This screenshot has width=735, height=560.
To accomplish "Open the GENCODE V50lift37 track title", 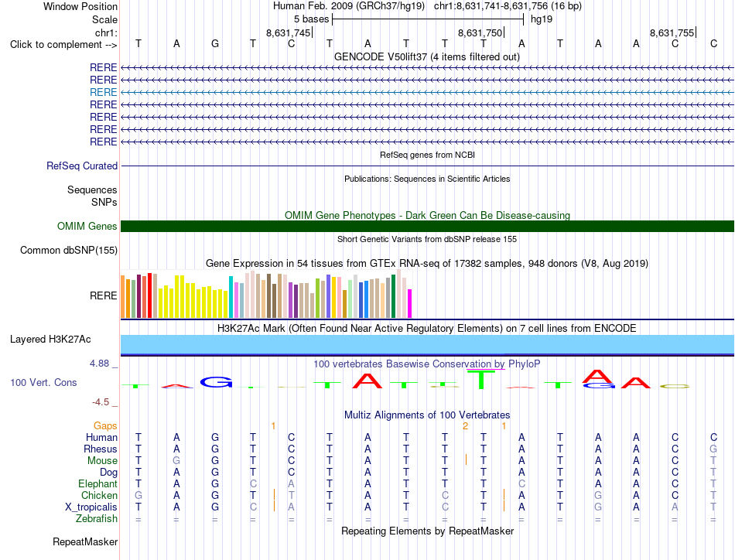I will click(426, 56).
